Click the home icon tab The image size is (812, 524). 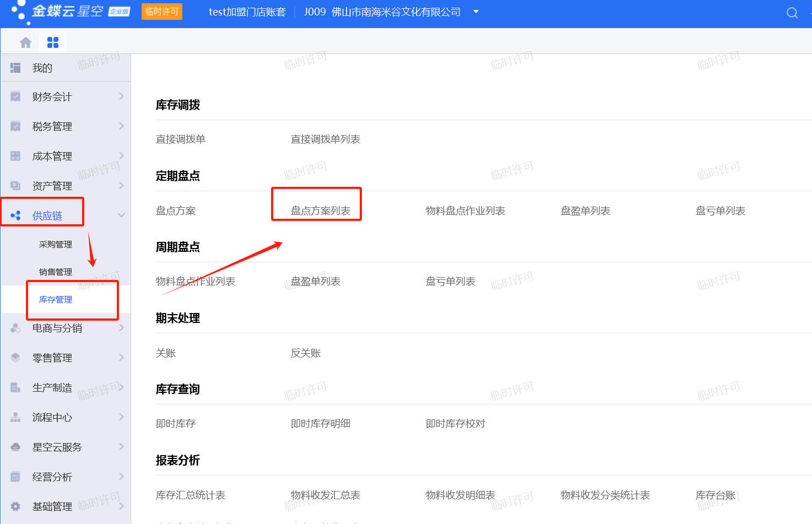[x=25, y=42]
